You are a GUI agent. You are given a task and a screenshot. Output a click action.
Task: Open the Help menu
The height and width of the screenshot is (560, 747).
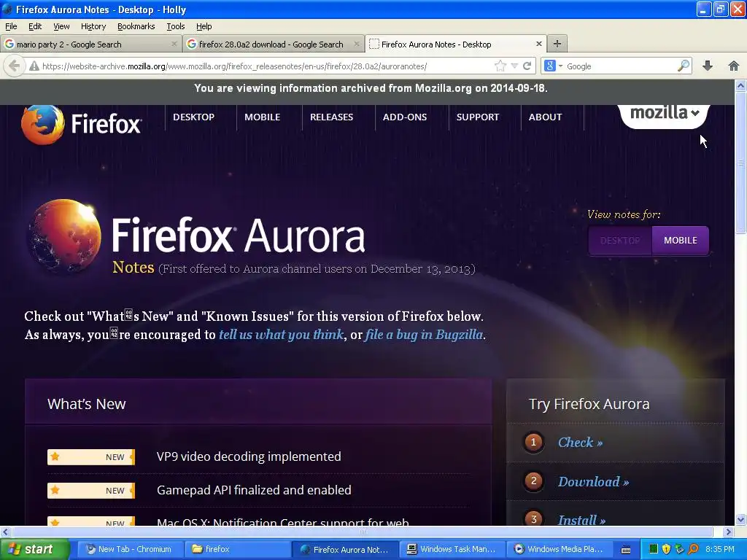pyautogui.click(x=204, y=26)
